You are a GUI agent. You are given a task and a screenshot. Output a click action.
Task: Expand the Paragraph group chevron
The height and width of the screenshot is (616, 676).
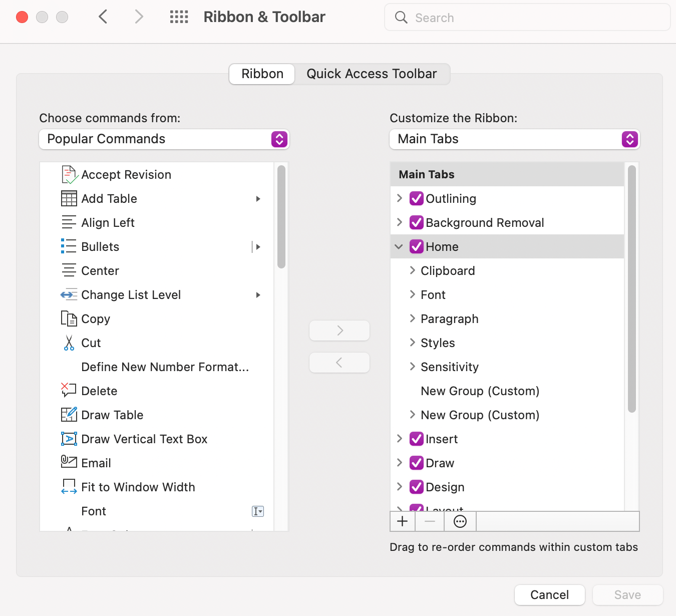click(413, 319)
